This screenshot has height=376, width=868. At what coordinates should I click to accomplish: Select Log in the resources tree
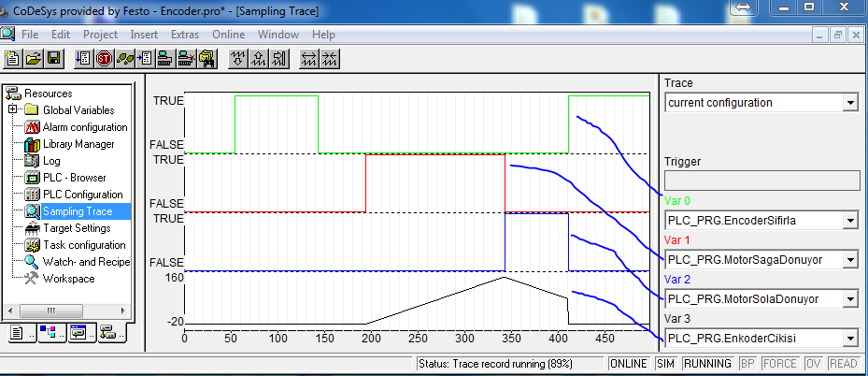51,161
